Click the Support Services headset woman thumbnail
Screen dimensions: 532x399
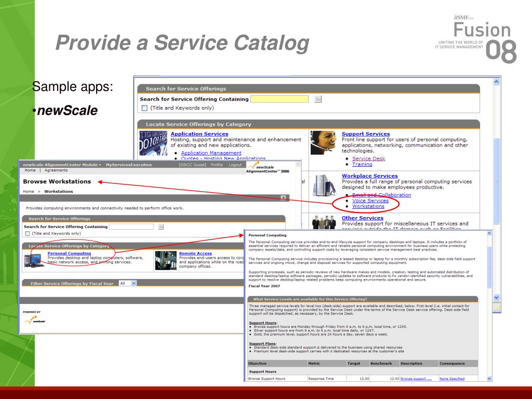(x=323, y=142)
